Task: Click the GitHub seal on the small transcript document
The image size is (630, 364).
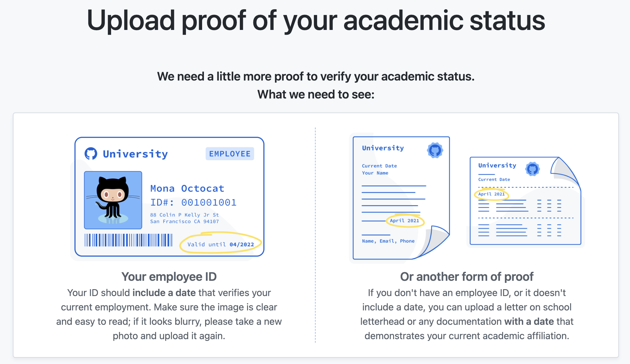Action: 532,169
